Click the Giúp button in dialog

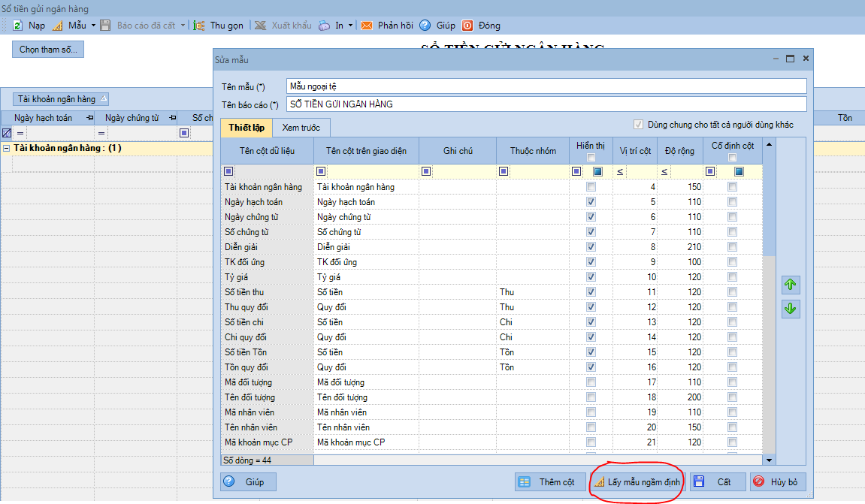248,482
